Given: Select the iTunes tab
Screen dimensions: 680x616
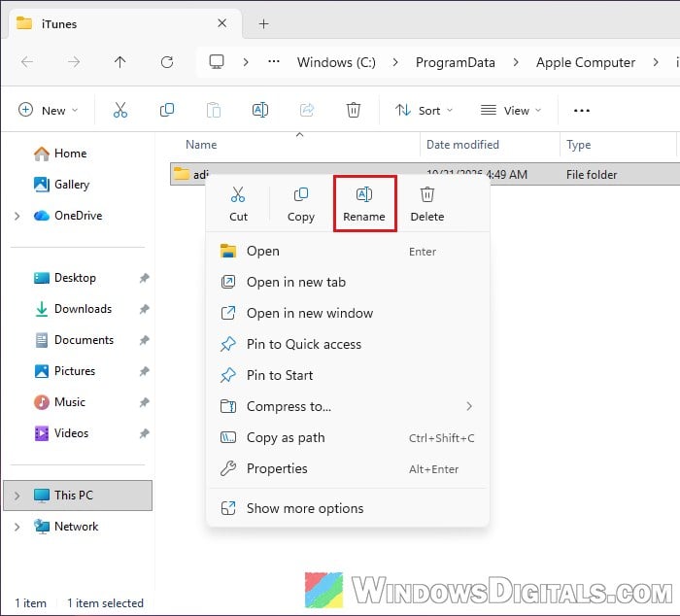Looking at the screenshot, I should click(x=125, y=24).
